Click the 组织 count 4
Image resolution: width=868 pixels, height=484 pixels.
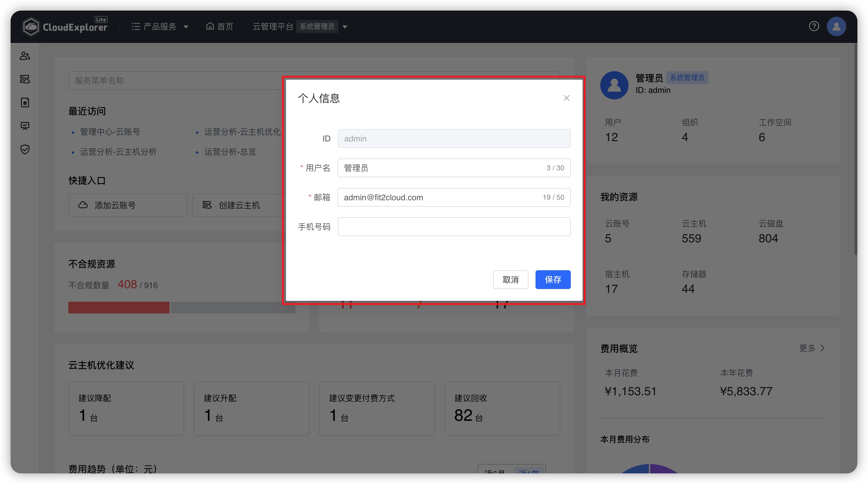click(x=685, y=137)
